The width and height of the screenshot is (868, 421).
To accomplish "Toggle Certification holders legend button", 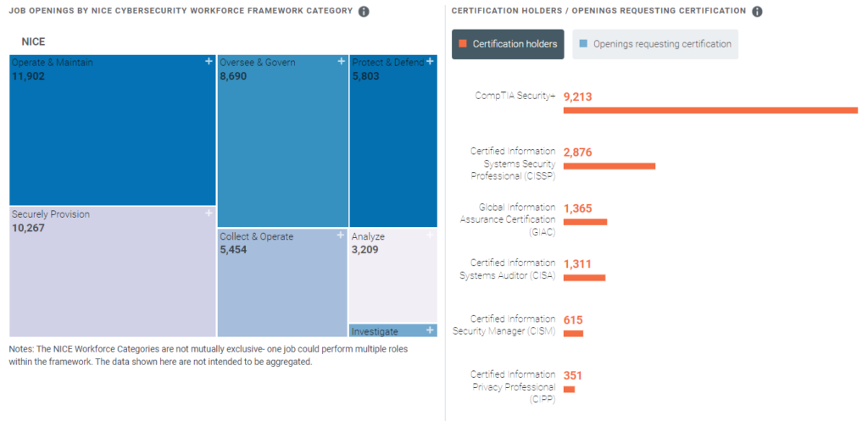I will point(508,44).
